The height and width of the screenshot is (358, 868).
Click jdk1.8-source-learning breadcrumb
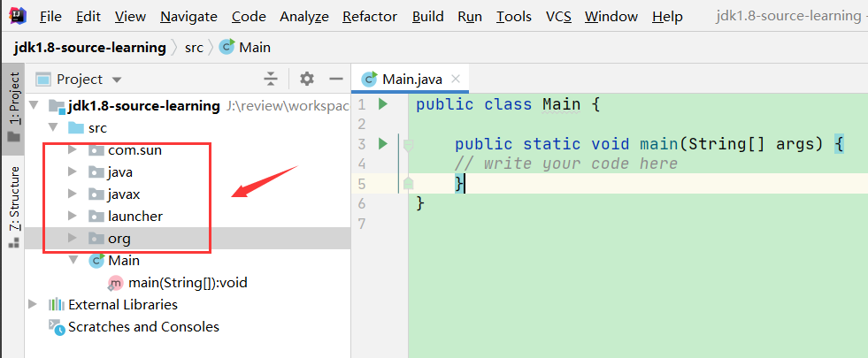[89, 48]
